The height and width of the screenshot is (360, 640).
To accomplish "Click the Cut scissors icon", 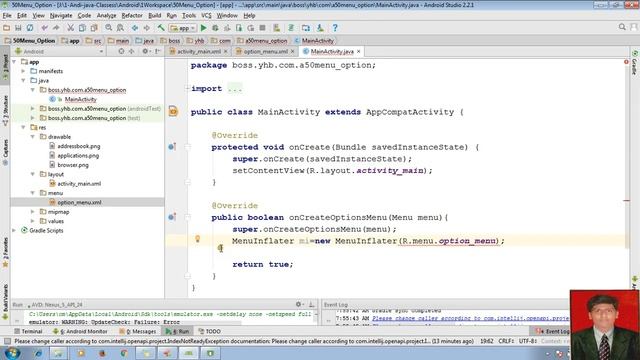I will click(x=70, y=28).
